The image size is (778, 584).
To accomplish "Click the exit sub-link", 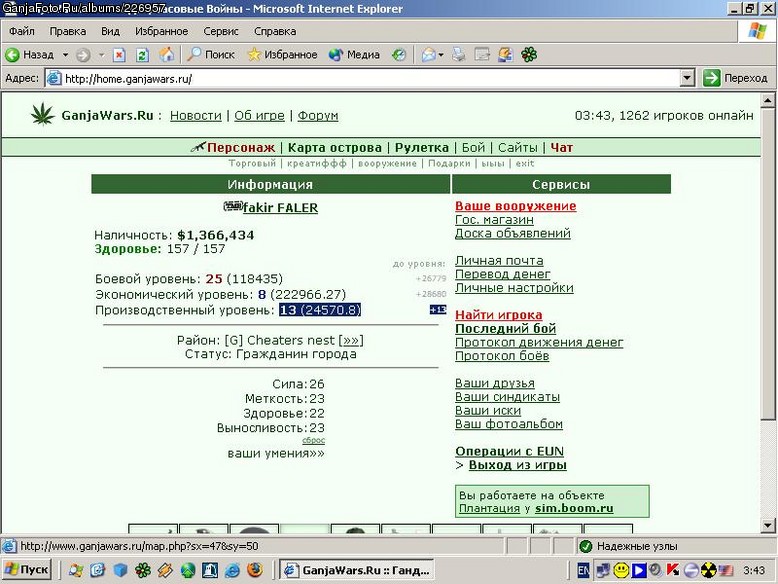I will point(524,163).
